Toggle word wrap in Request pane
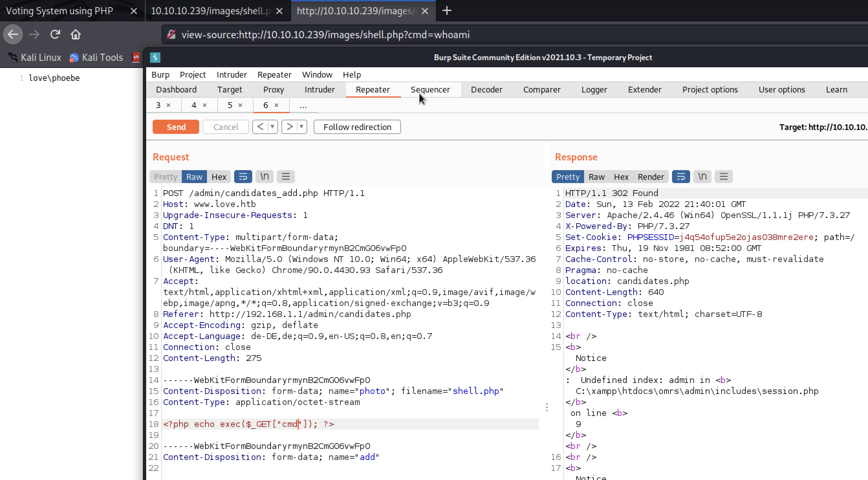868x480 pixels. click(243, 177)
